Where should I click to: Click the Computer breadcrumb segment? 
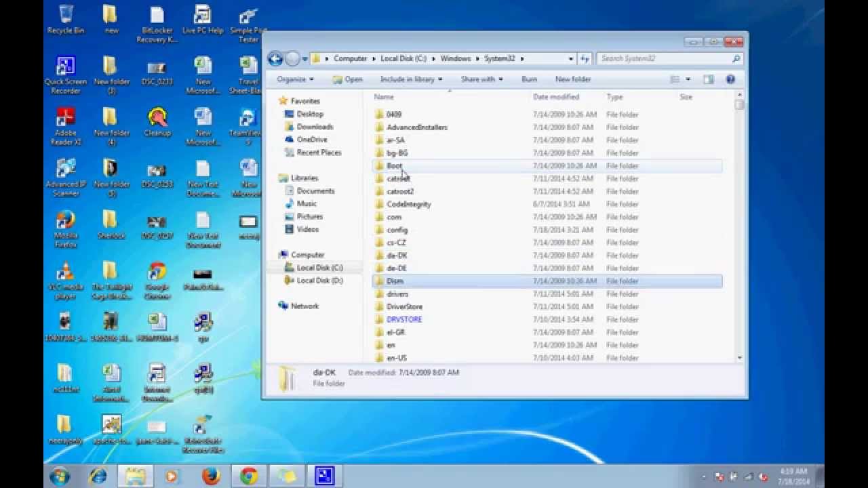point(351,59)
